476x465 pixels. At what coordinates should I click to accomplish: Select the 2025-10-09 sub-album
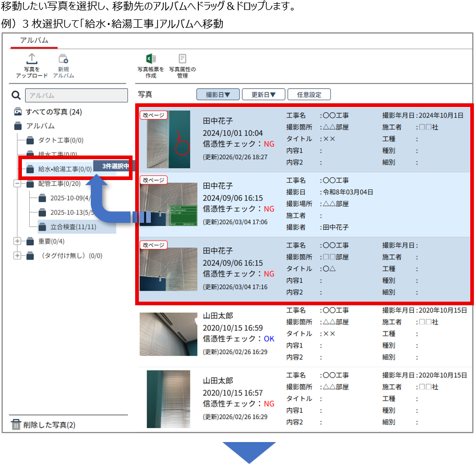click(69, 198)
